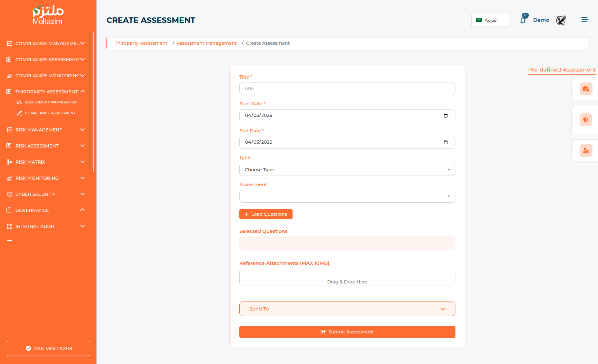Follow the Thirdparty Assessment breadcrumb link
The image size is (598, 364).
(141, 43)
